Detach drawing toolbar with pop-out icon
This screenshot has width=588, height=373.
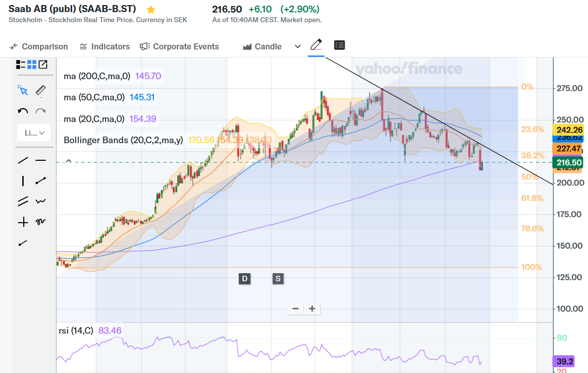43,65
